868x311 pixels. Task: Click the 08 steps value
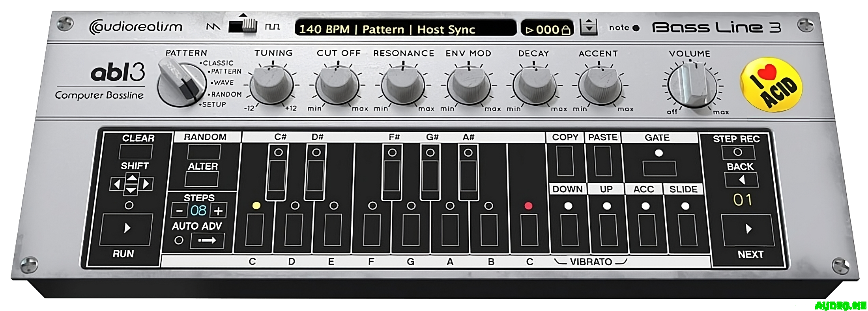tap(198, 211)
